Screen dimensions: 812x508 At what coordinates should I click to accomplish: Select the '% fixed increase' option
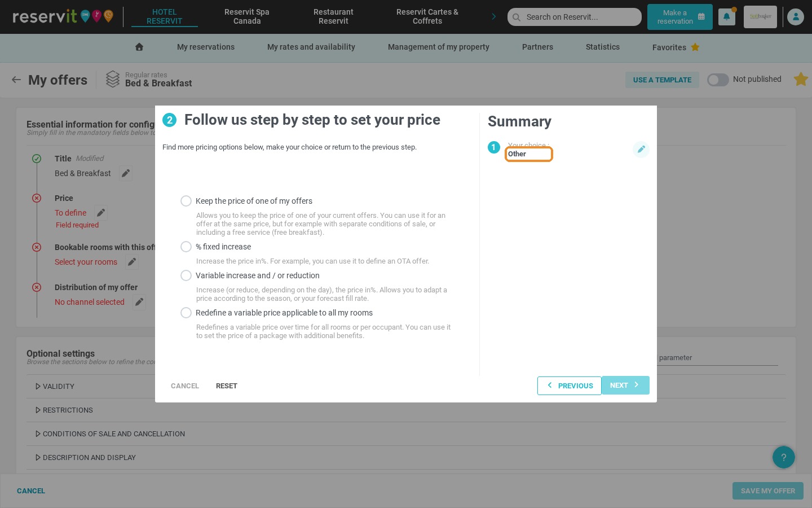pos(186,247)
